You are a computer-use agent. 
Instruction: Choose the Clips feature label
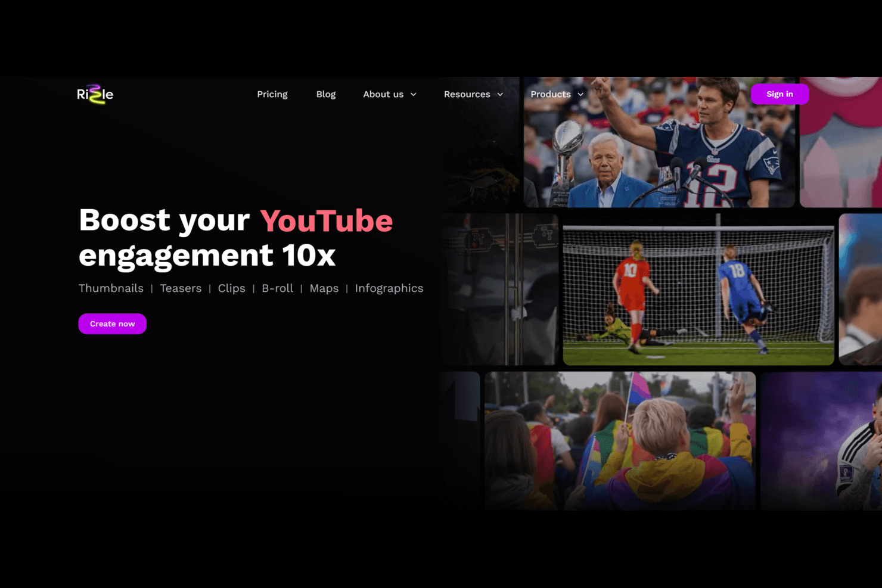[231, 288]
